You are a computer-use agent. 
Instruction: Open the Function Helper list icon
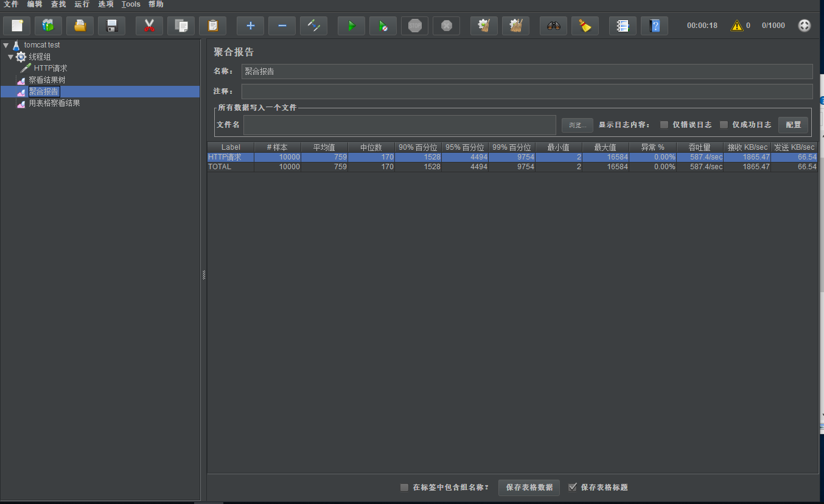623,26
